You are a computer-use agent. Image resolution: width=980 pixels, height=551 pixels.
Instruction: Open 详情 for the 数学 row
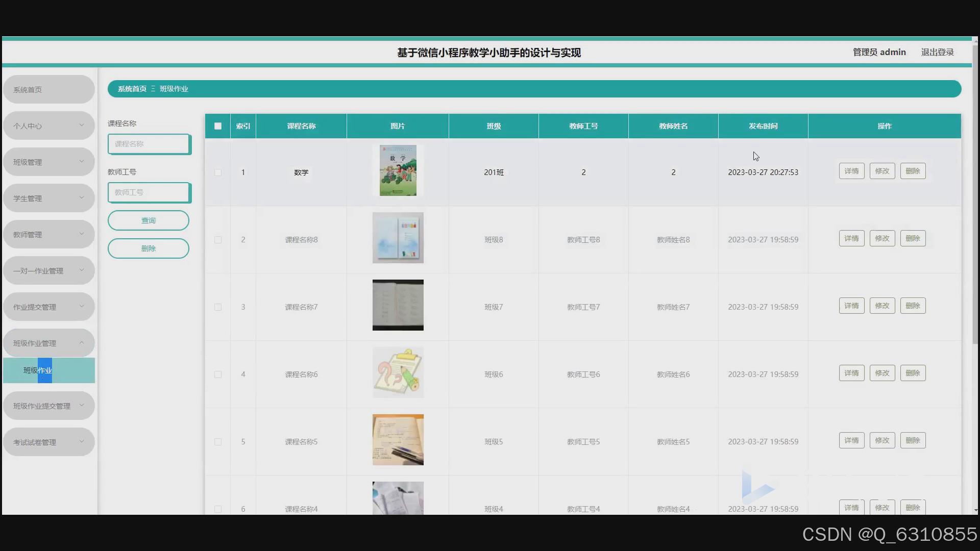(851, 171)
